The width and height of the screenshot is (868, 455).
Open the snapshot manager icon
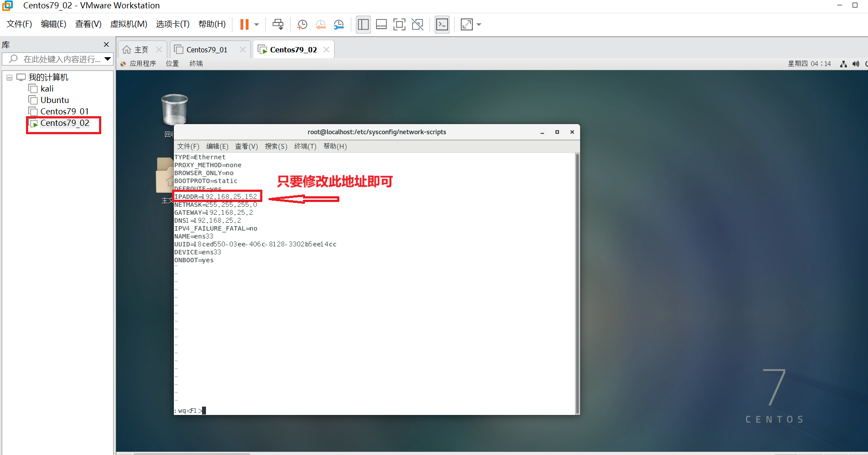(338, 25)
